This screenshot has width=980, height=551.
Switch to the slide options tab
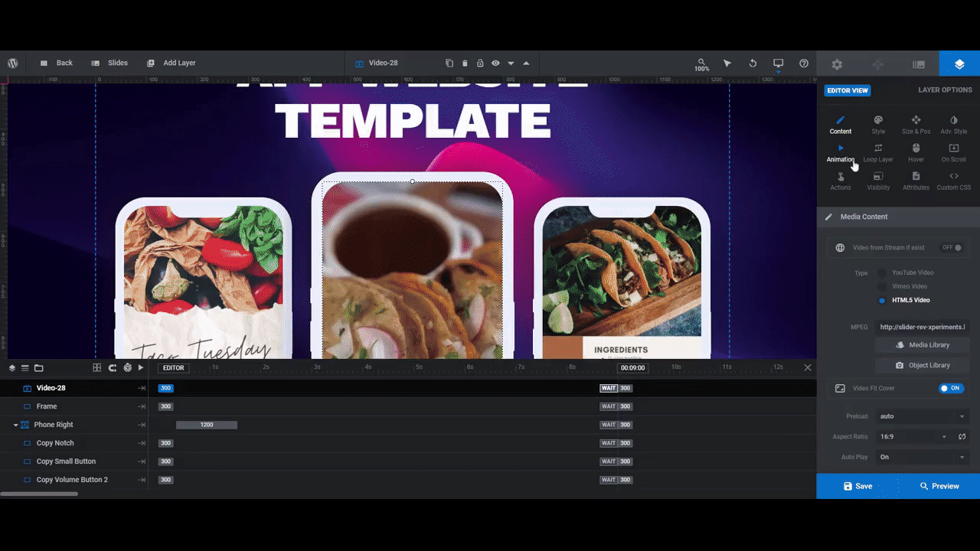pos(919,65)
